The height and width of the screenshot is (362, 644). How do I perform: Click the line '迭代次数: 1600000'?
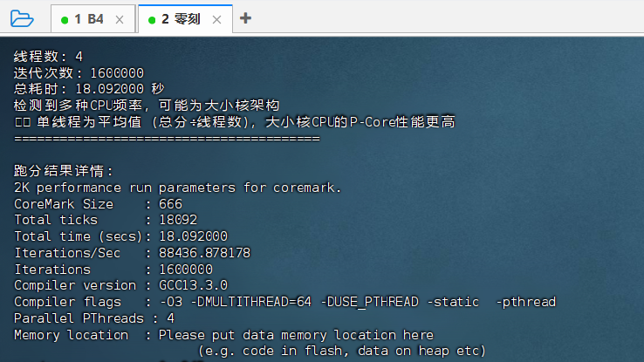click(79, 72)
